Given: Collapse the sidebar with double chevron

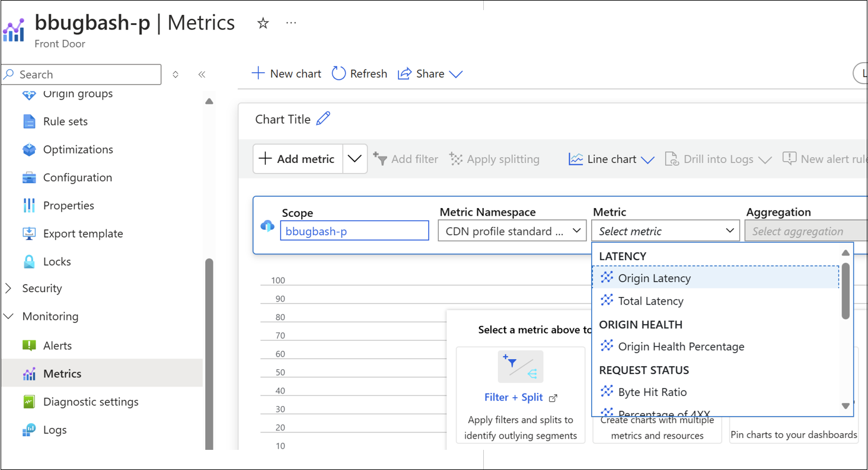Looking at the screenshot, I should [x=202, y=75].
